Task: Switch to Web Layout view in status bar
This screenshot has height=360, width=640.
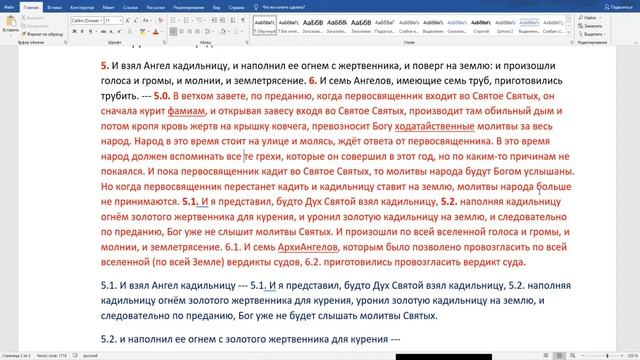Action: [x=573, y=356]
